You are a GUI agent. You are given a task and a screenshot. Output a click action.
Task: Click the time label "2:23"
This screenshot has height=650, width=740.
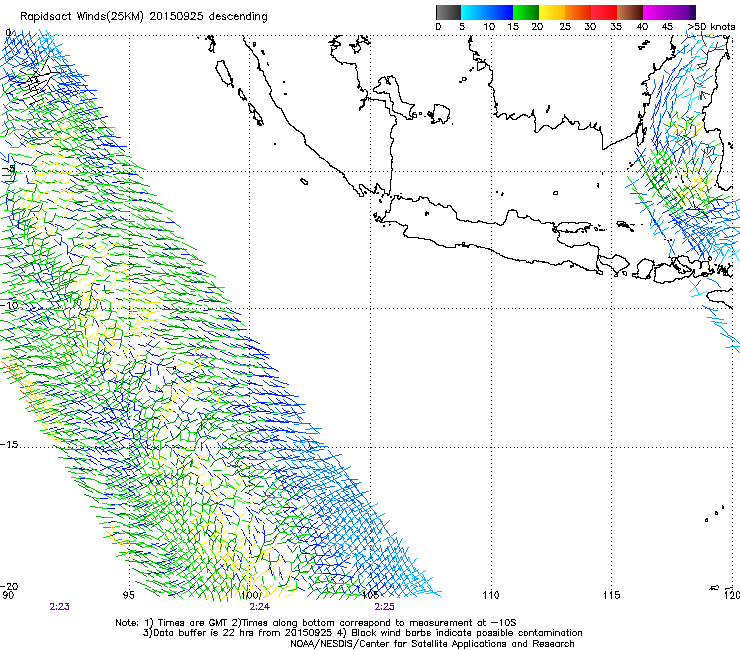(x=59, y=607)
